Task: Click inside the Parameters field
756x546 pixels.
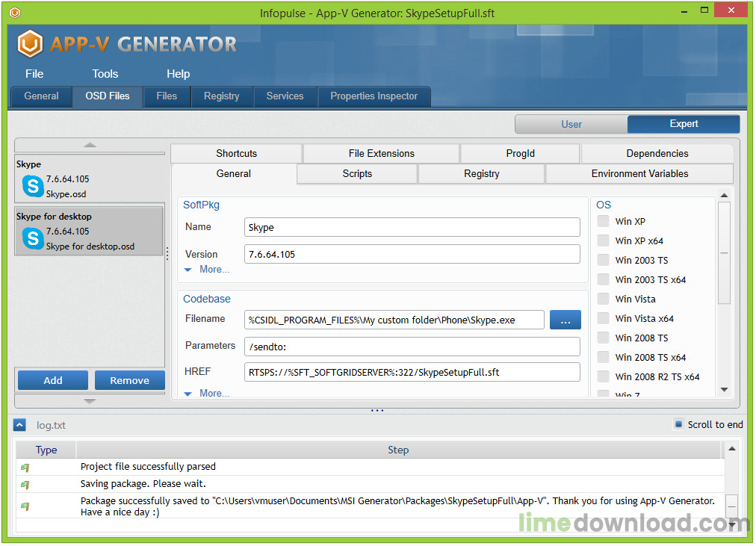Action: [411, 346]
